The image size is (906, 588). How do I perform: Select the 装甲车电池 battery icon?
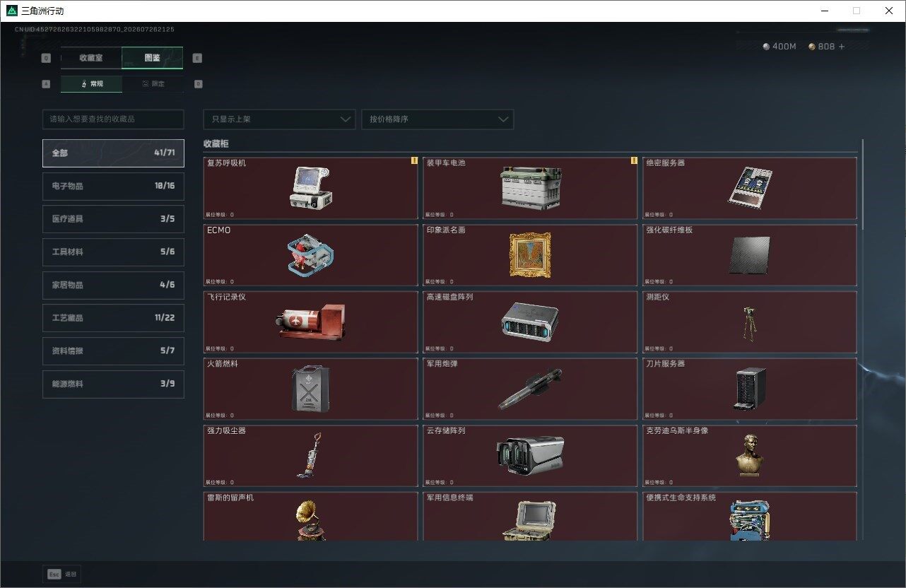pos(531,188)
